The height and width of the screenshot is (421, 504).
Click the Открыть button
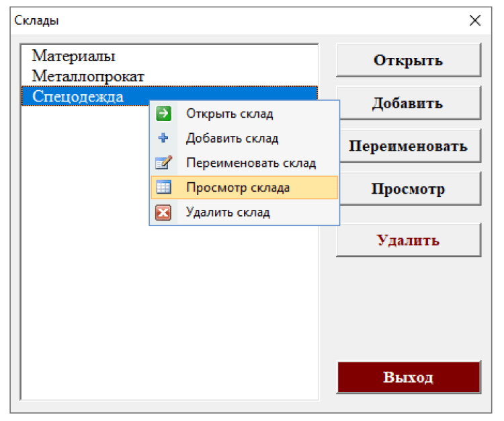(409, 60)
